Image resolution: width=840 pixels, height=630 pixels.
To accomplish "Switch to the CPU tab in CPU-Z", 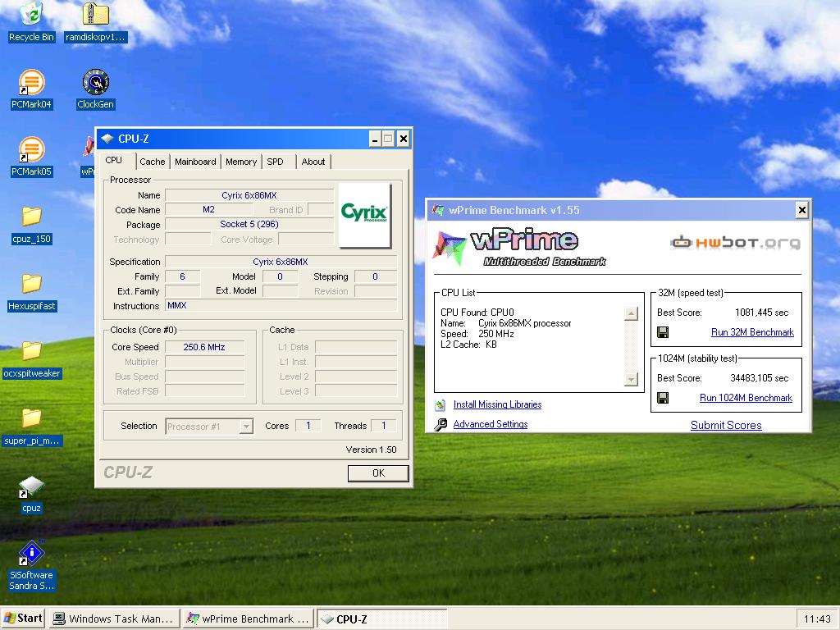I will (x=113, y=160).
